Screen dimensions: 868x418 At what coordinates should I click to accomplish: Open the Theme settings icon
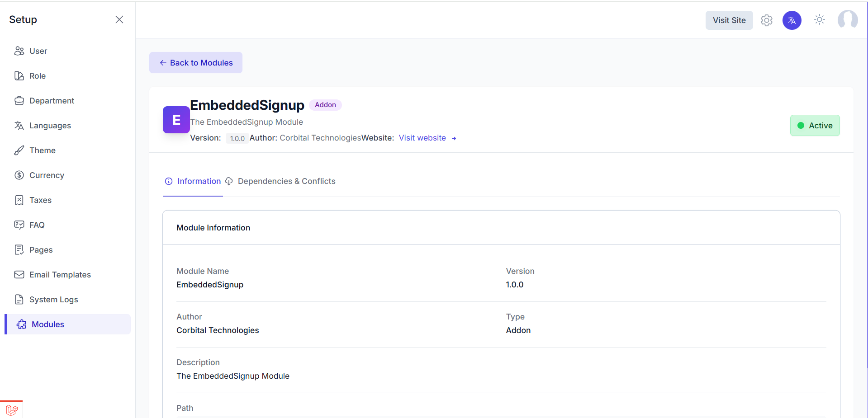pos(19,150)
